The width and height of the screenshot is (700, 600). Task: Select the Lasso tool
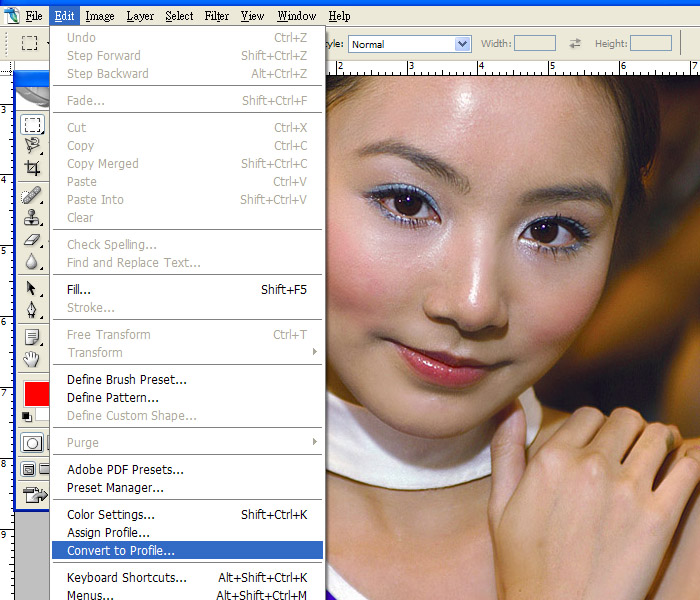tap(33, 147)
